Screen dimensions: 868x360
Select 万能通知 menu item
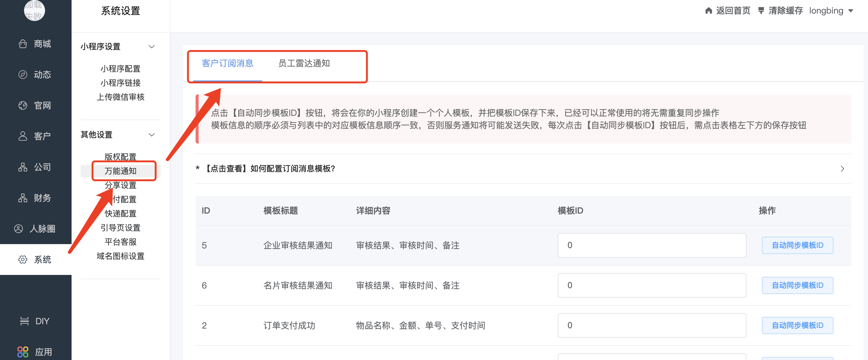[x=120, y=171]
